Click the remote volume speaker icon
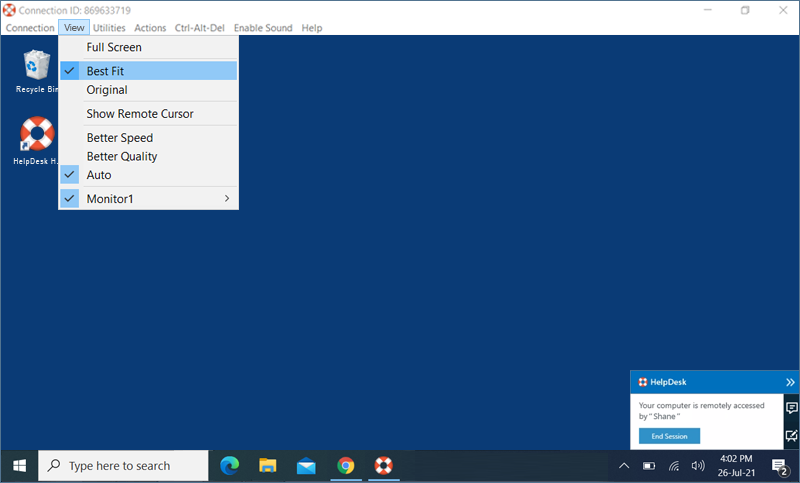The height and width of the screenshot is (483, 800). 698,466
